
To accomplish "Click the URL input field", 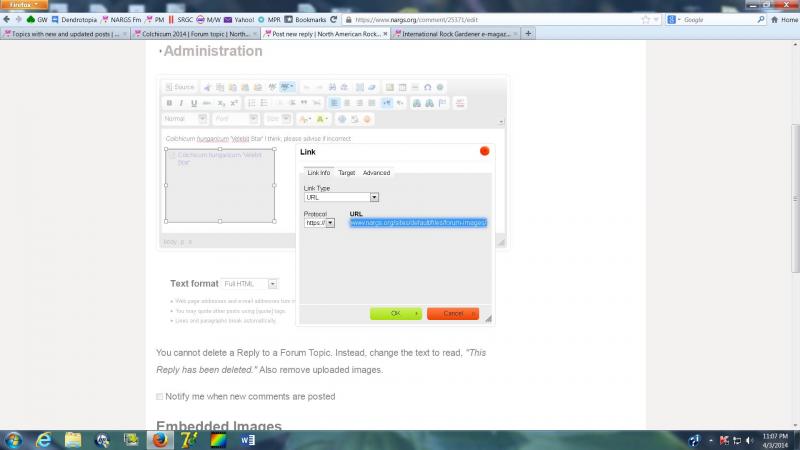I will (417, 223).
